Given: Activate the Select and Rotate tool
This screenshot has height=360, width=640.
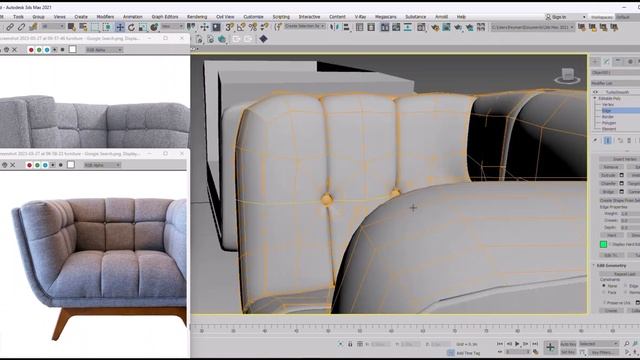Looking at the screenshot, I should coord(131,27).
